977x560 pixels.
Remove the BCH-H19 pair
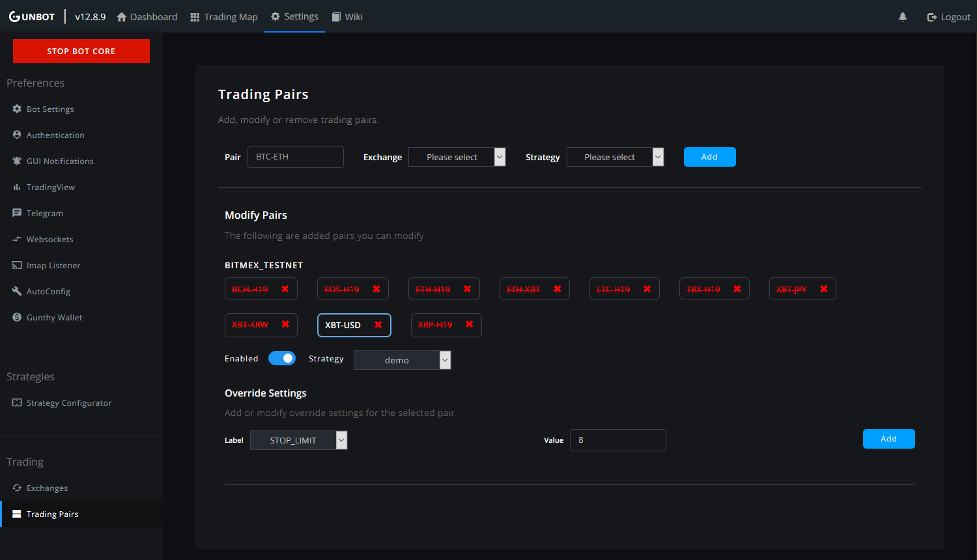click(x=285, y=289)
